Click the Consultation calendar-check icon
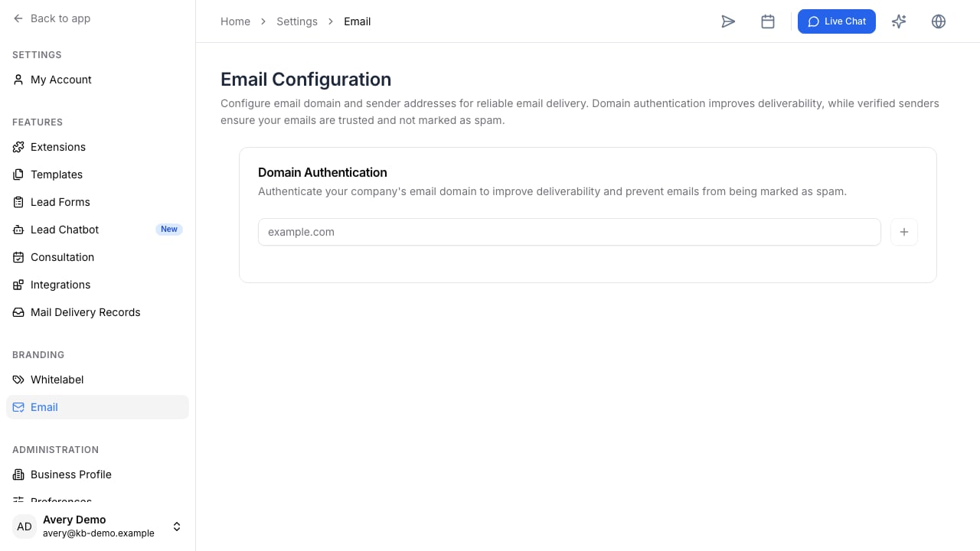Viewport: 980px width, 551px height. (18, 257)
